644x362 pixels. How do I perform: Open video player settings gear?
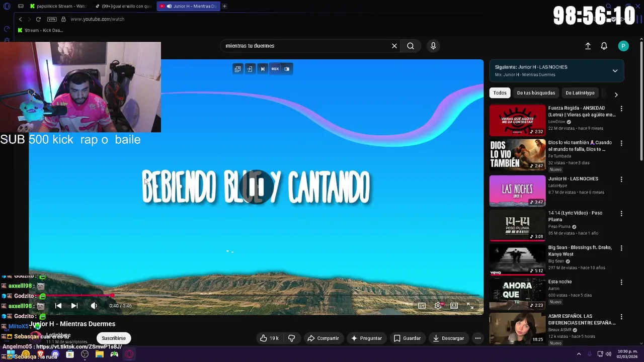(438, 306)
